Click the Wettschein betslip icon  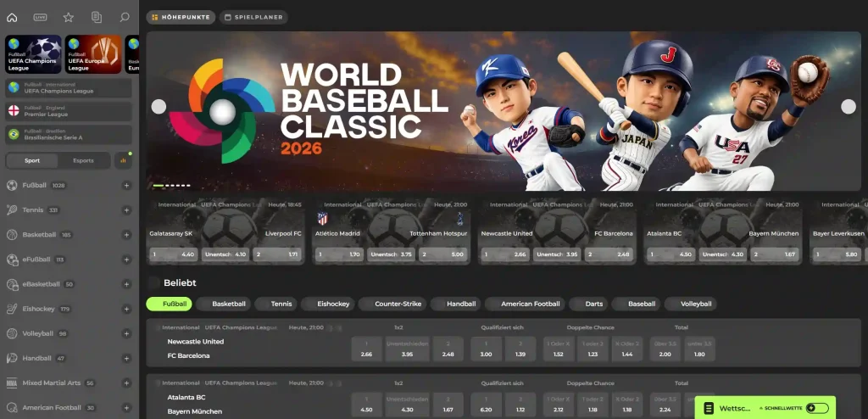point(709,408)
